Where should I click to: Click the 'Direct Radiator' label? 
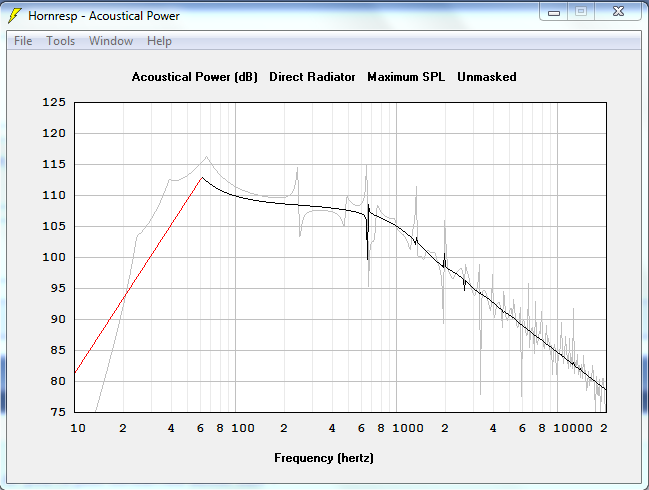coord(312,77)
